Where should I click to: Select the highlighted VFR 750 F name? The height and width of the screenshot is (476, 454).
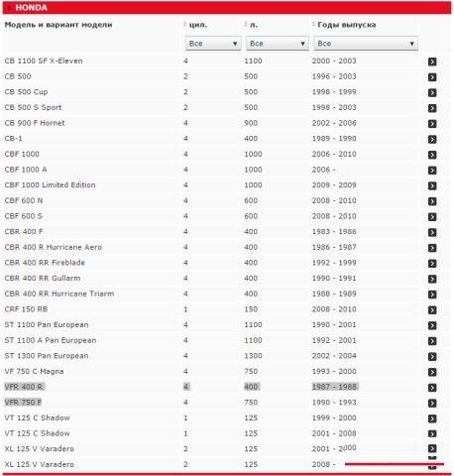(23, 403)
